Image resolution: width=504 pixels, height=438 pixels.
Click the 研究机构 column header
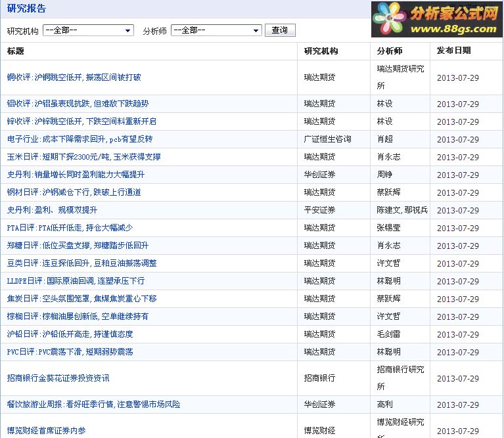(x=321, y=51)
